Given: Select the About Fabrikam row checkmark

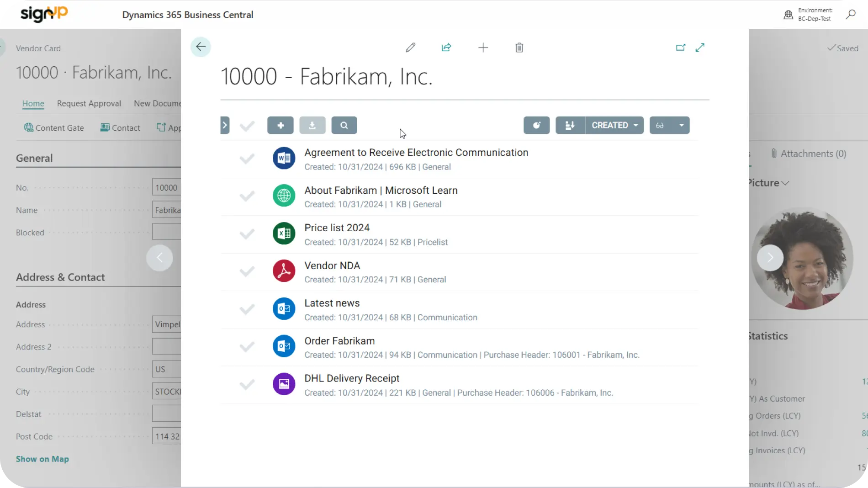Looking at the screenshot, I should point(247,196).
